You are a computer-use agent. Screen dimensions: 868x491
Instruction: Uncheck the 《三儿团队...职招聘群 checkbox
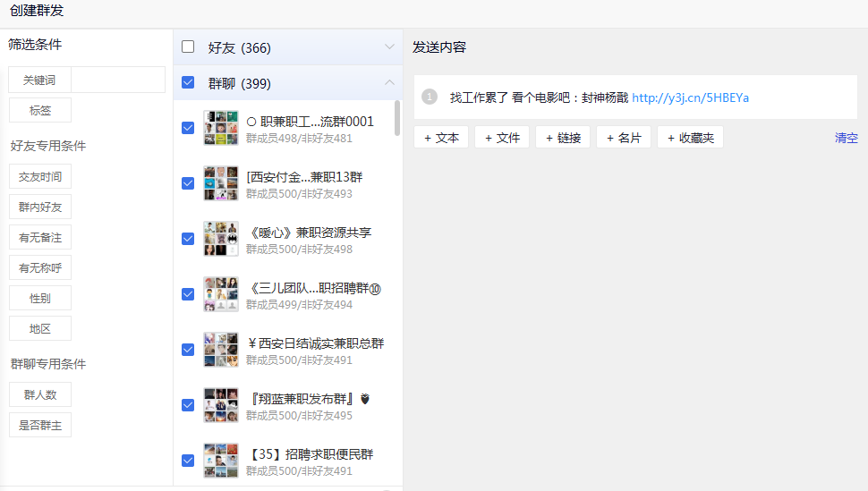click(188, 294)
